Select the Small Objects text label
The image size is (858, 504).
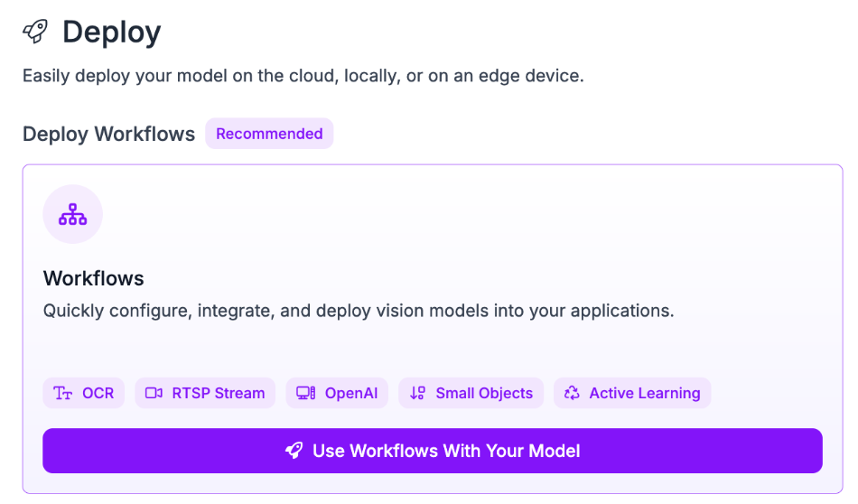(484, 393)
